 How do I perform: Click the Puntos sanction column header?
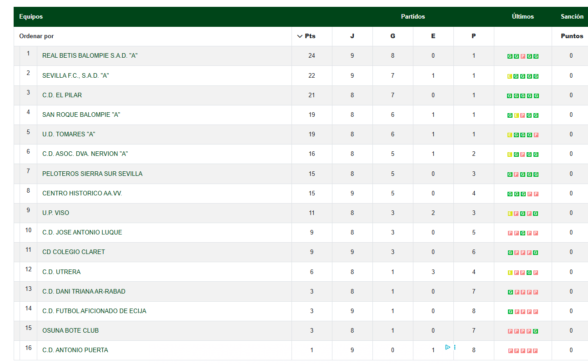tap(572, 36)
